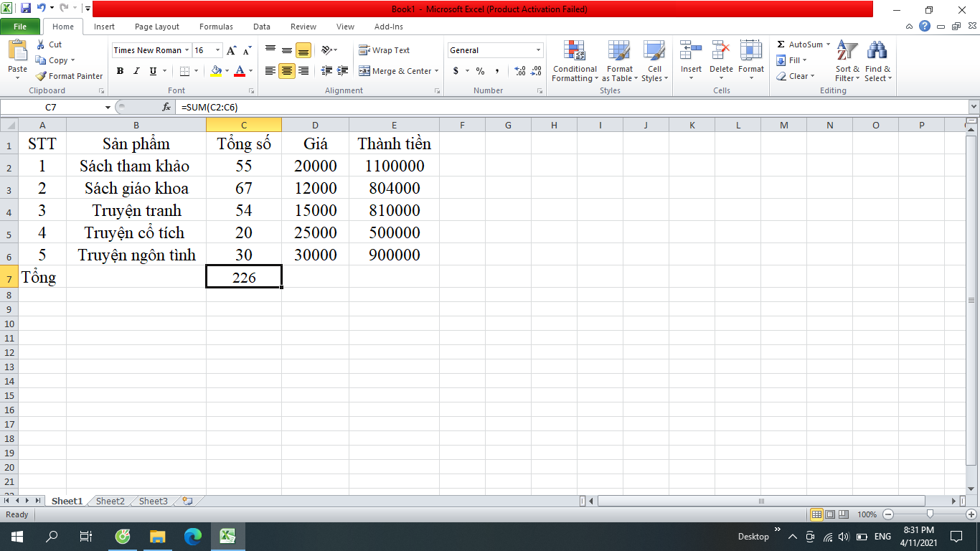Select column C header

(x=244, y=126)
